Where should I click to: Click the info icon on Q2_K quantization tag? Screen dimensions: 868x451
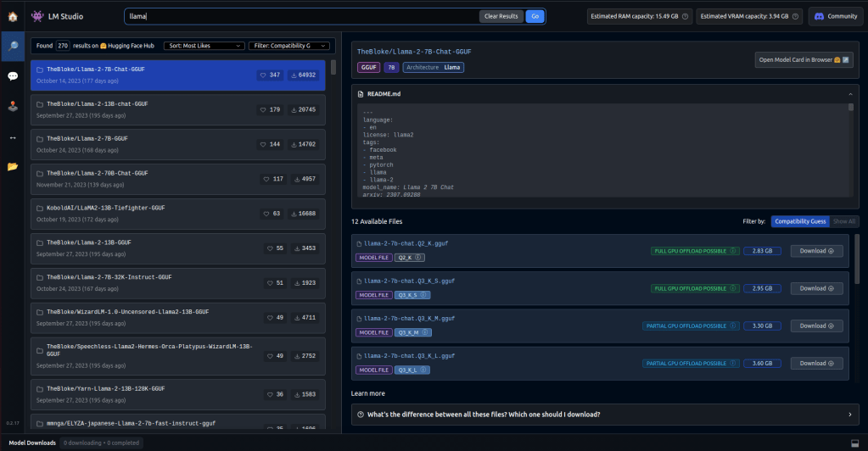pos(419,258)
